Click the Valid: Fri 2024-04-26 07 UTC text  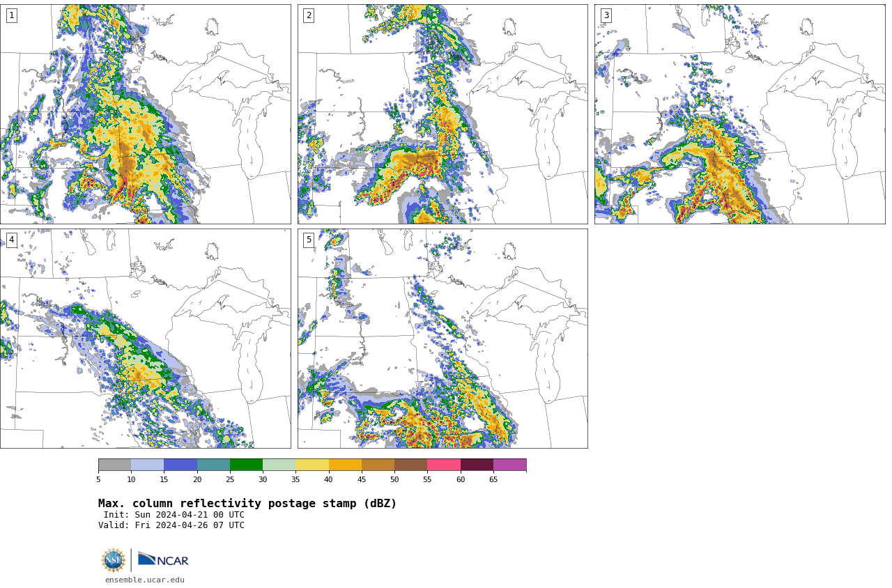(x=171, y=525)
